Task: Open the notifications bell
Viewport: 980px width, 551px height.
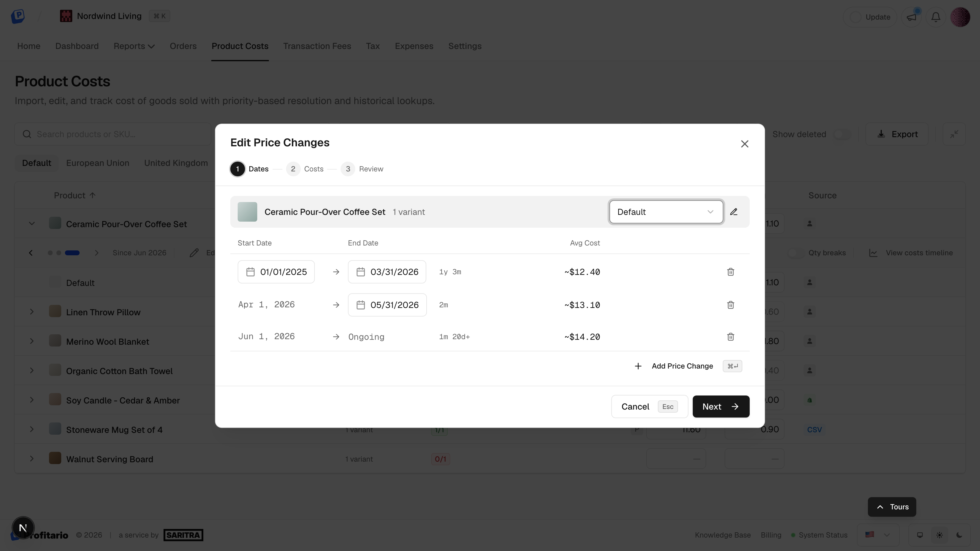Action: (x=936, y=17)
